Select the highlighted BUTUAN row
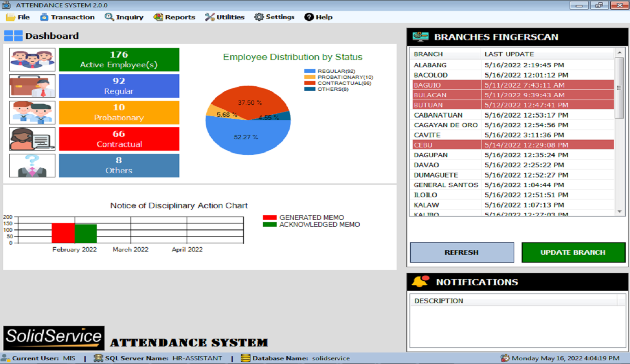630x364 pixels. point(512,105)
